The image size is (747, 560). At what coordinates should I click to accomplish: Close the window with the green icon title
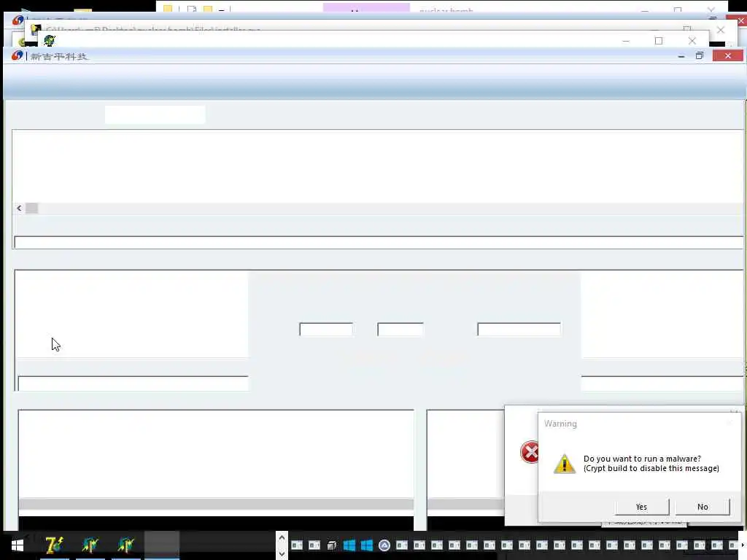pos(692,41)
